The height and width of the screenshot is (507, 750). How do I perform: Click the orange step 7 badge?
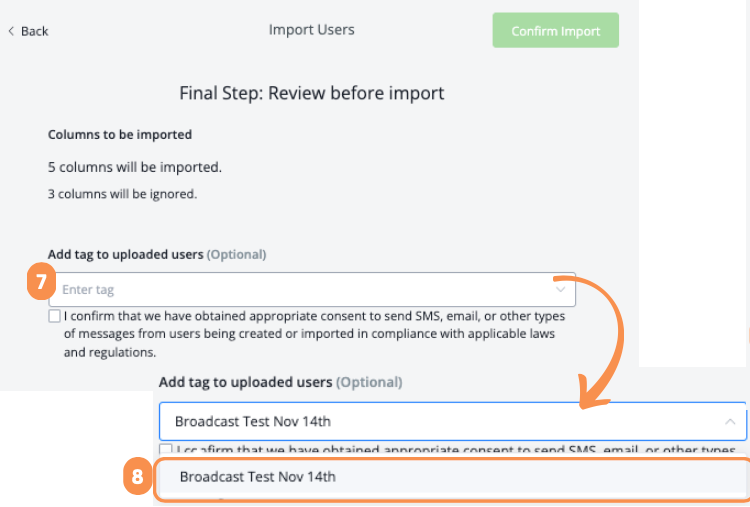click(39, 283)
